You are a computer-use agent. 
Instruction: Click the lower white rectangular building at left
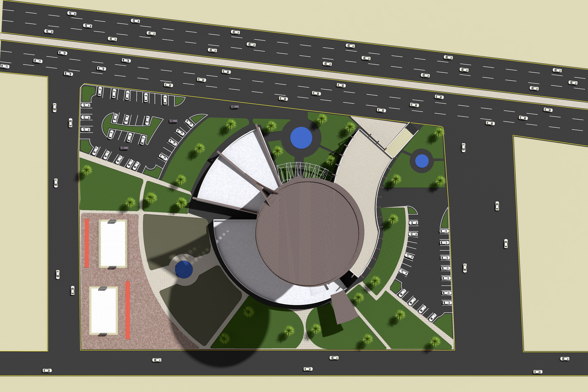tap(103, 311)
